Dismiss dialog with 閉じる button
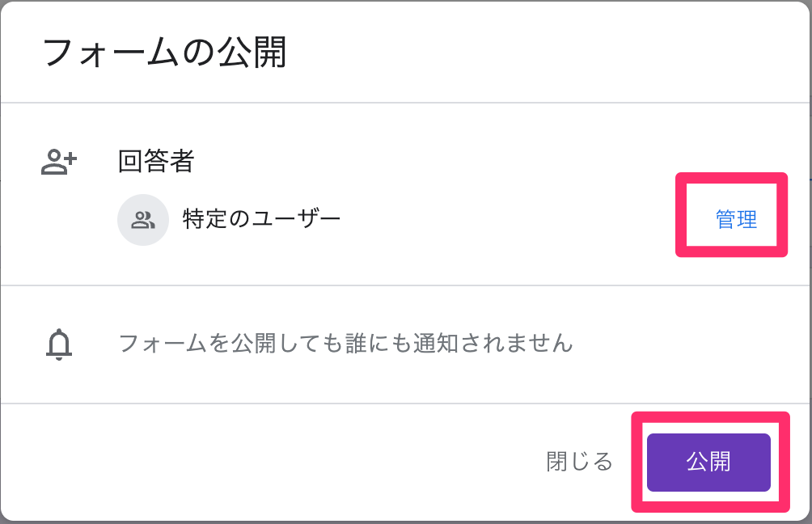Image resolution: width=812 pixels, height=524 pixels. pyautogui.click(x=580, y=462)
